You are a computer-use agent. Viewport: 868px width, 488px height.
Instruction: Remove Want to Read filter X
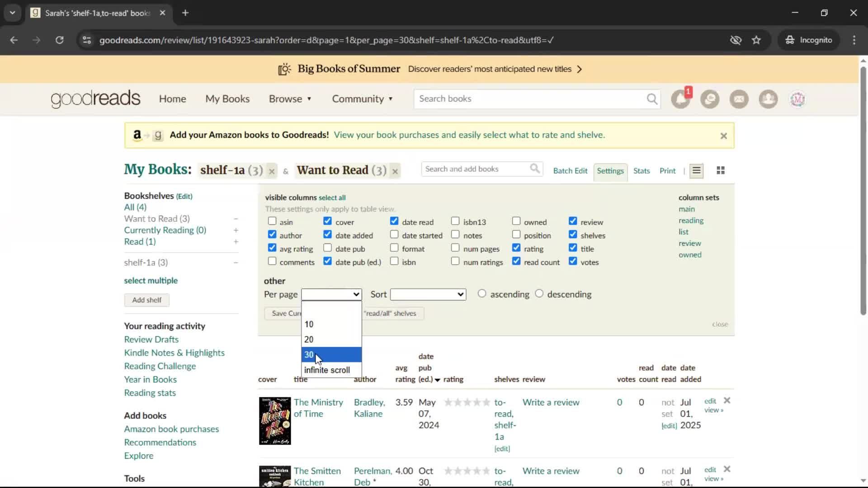pos(395,171)
